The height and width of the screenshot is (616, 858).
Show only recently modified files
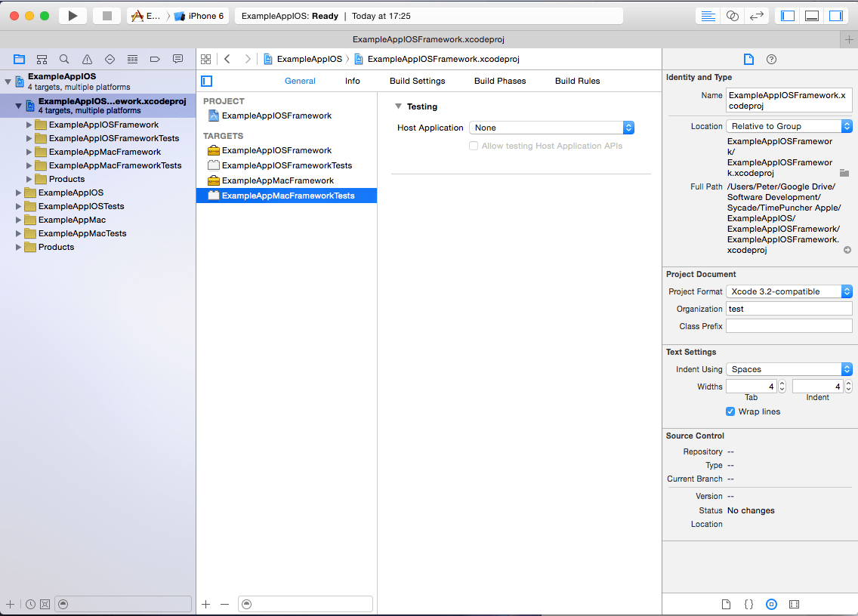point(31,604)
